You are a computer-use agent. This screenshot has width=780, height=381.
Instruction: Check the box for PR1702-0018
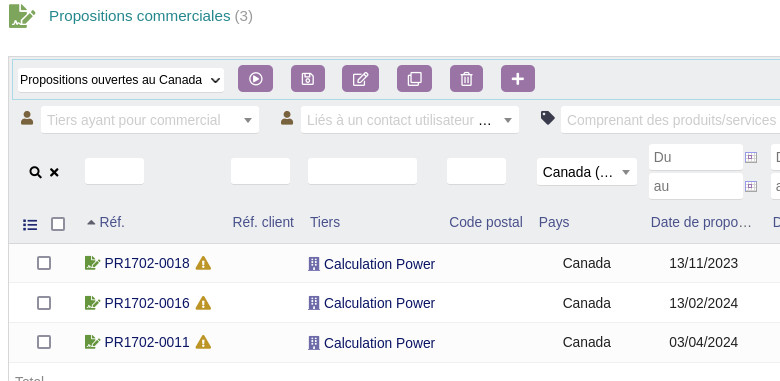(x=44, y=263)
